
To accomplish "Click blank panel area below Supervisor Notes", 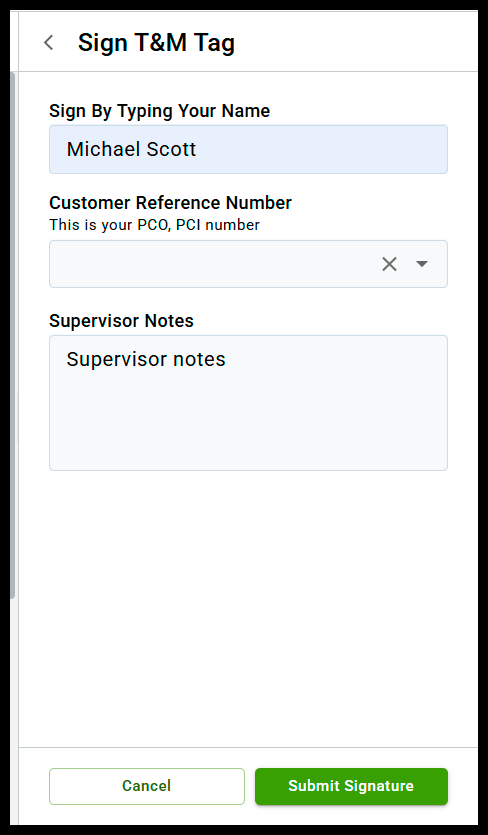I will coord(248,607).
